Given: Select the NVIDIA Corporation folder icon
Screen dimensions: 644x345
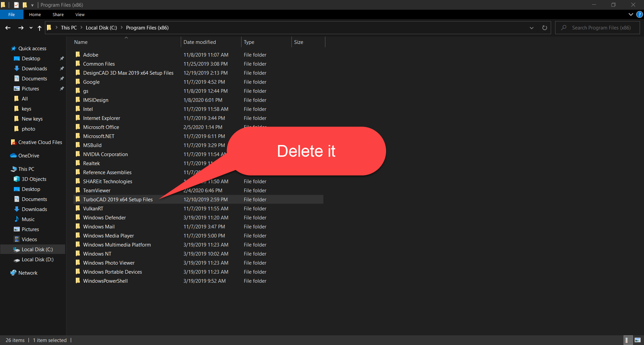Looking at the screenshot, I should (78, 154).
